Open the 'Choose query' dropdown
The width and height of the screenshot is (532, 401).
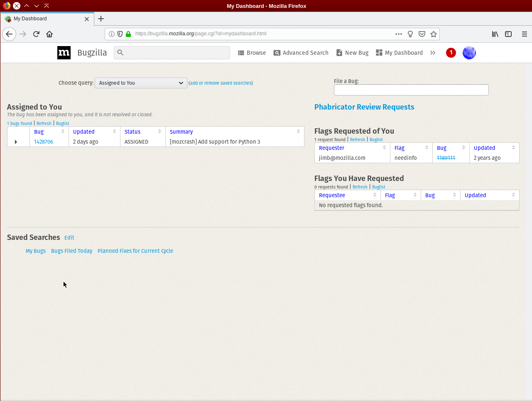tap(141, 83)
